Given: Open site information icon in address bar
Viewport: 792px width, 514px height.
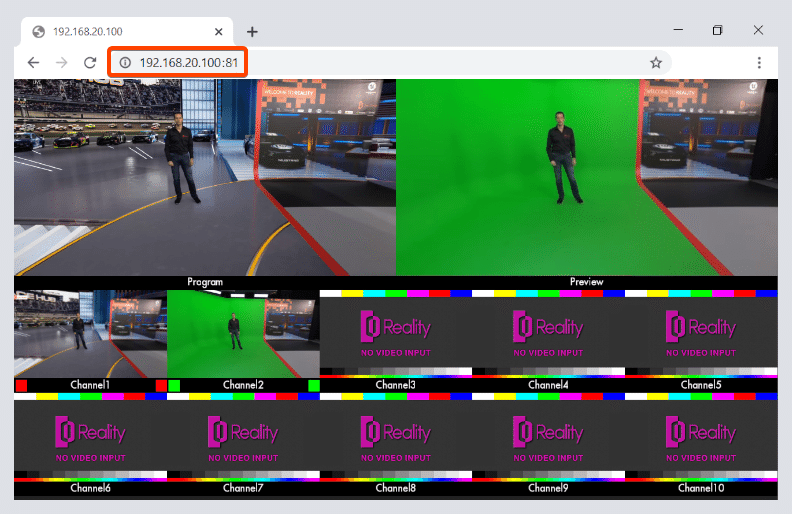Looking at the screenshot, I should pos(125,63).
